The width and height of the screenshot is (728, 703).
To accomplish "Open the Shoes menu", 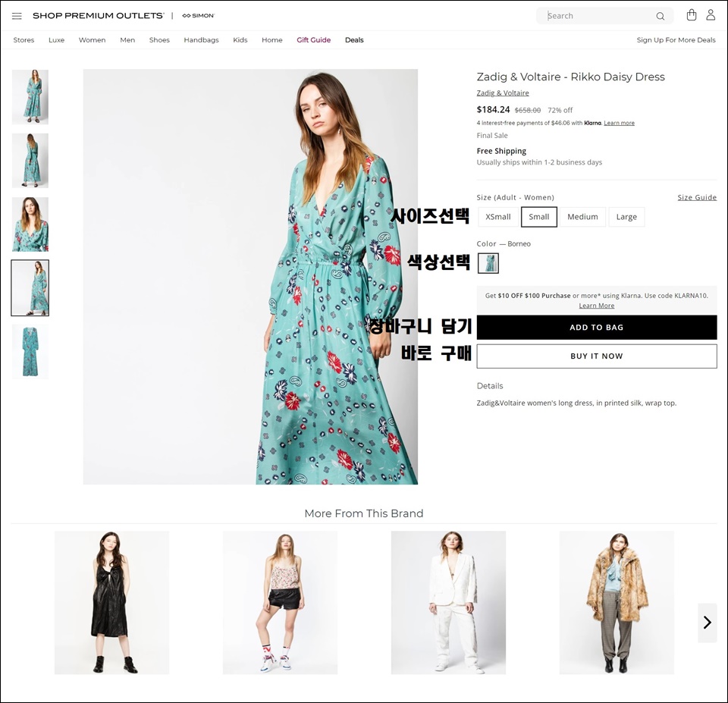I will 159,40.
